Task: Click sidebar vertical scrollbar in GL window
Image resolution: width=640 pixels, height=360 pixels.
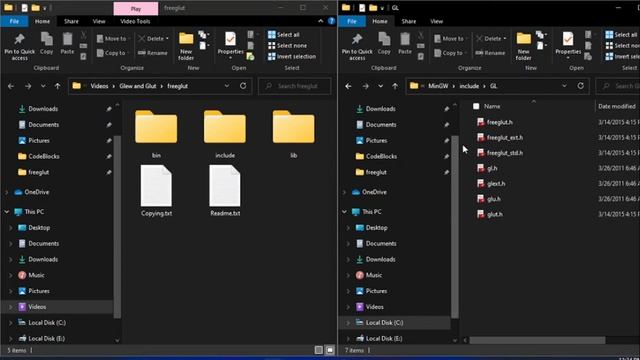Action: 455,227
